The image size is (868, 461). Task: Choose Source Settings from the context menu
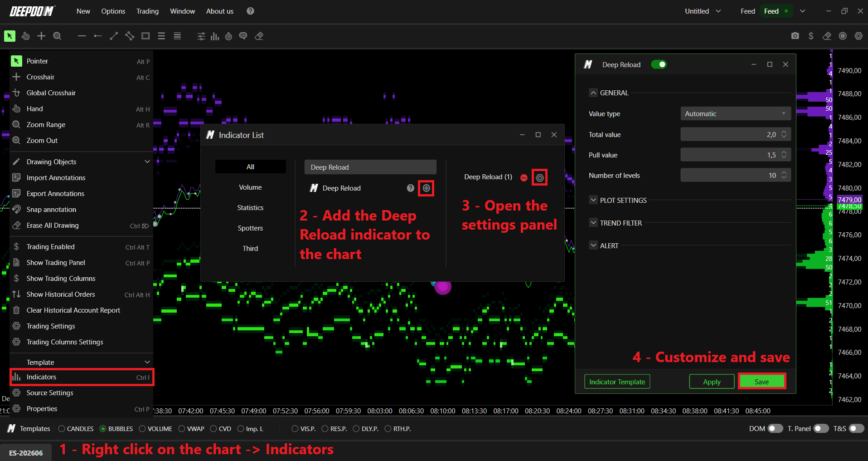click(x=82, y=393)
